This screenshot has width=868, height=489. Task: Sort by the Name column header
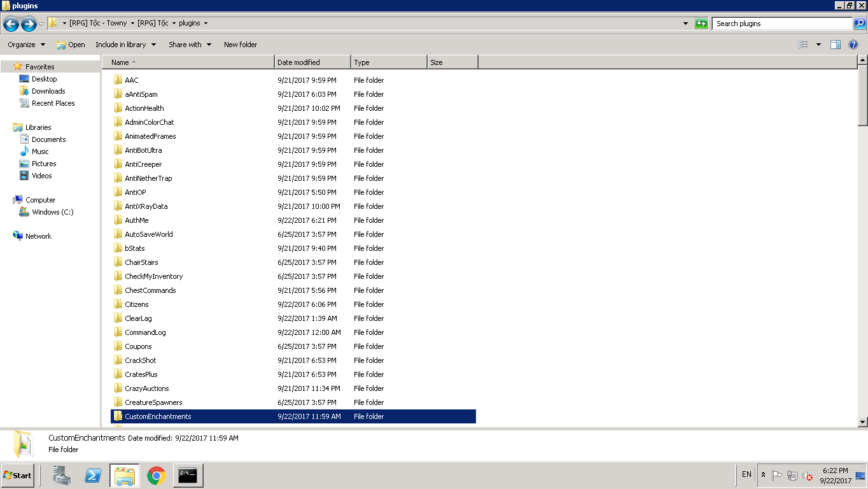point(188,62)
